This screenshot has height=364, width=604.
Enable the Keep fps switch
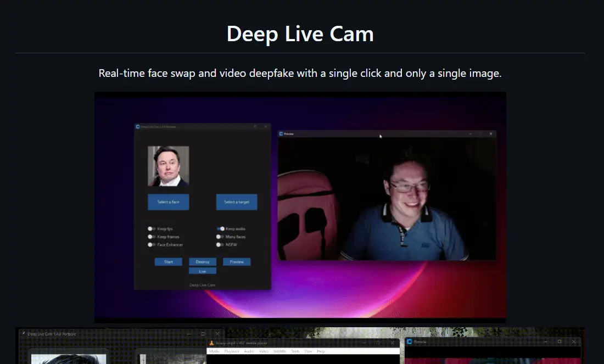coord(151,228)
